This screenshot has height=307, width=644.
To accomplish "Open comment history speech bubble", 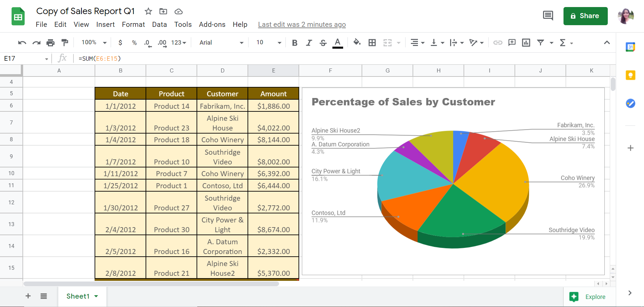I will (548, 16).
